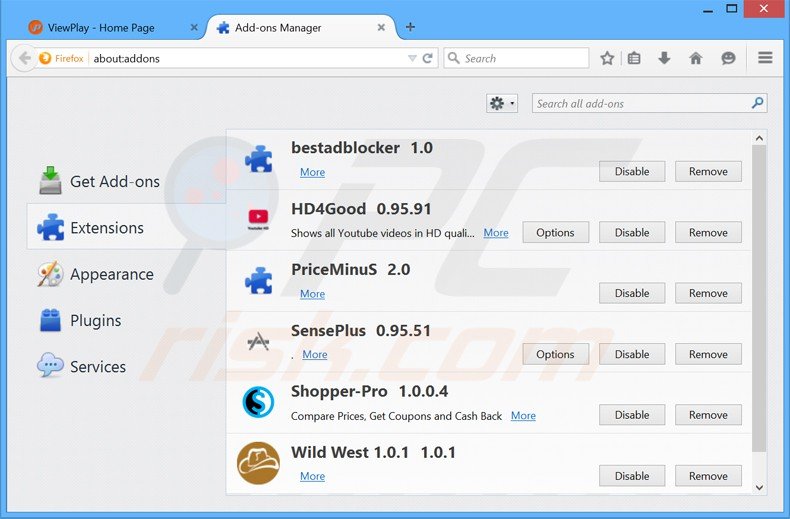Click the More link under bestadblocker
Image resolution: width=790 pixels, height=519 pixels.
pos(312,172)
